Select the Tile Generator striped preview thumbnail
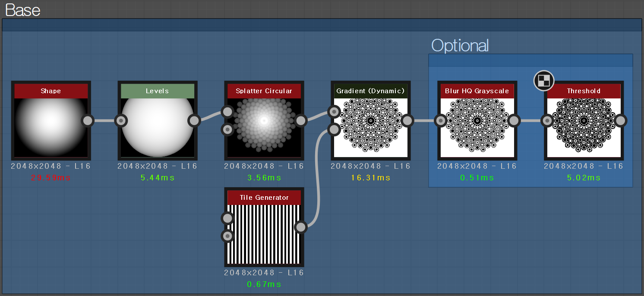Screen dimensions: 644x296 click(x=264, y=234)
